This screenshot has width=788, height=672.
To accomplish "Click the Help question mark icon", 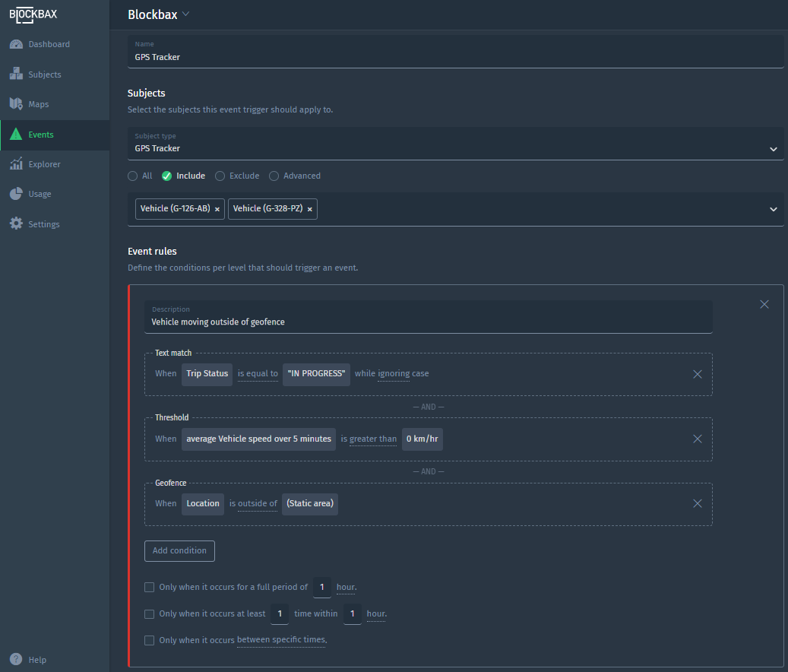I will pos(16,659).
